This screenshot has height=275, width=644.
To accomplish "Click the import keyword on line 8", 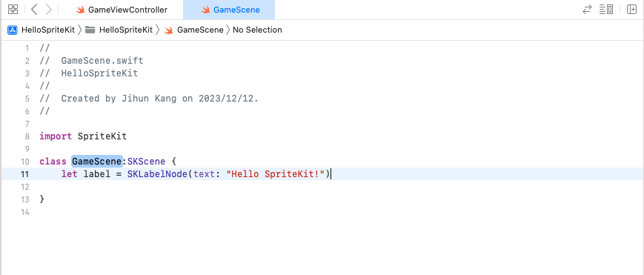I will tap(56, 136).
